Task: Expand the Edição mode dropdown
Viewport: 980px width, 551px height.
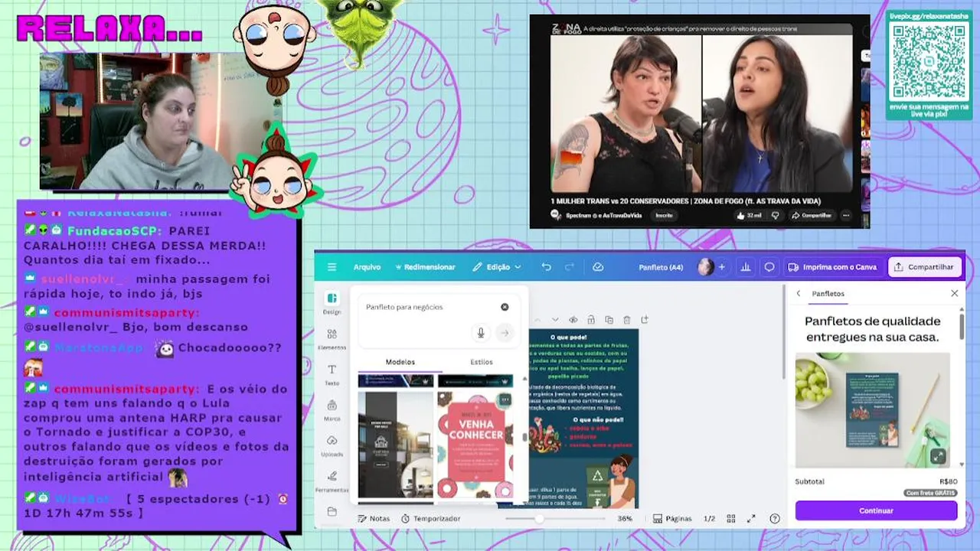Action: [x=497, y=267]
